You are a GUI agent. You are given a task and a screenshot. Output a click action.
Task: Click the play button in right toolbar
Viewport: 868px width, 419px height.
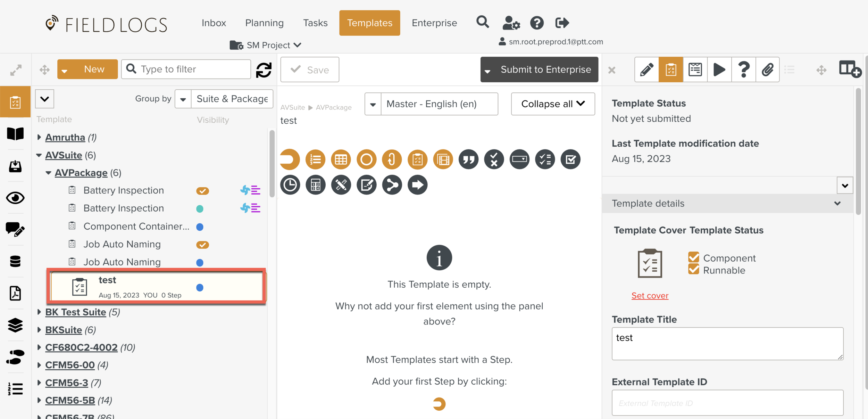[719, 70]
